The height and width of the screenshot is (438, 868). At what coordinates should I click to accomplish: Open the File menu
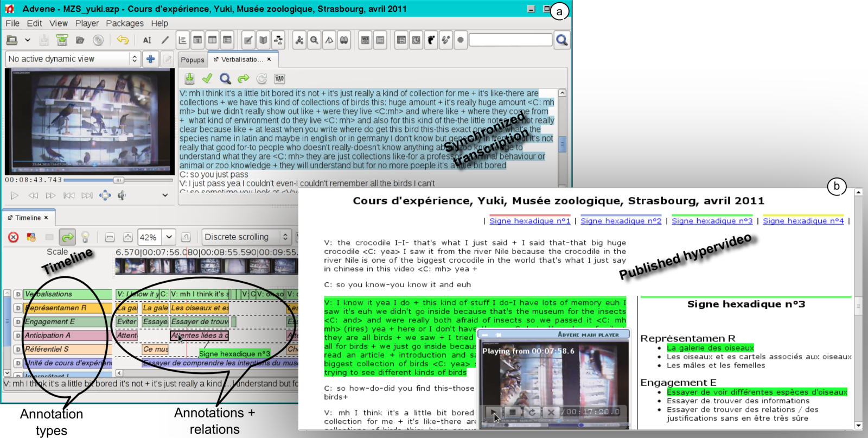tap(12, 23)
